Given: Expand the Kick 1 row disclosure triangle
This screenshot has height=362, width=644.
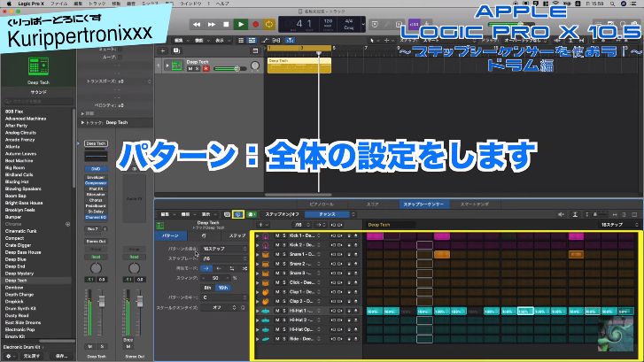Looking at the screenshot, I should [258, 236].
